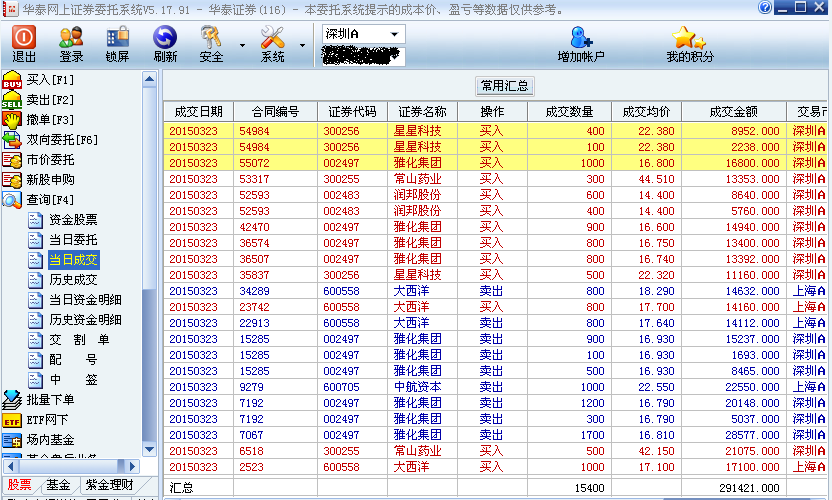Viewport: 832px width, 500px height.
Task: Click the 常用汇总 button
Action: coord(505,86)
